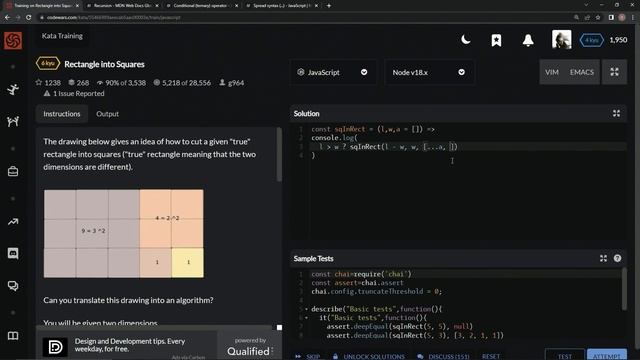
Task: Expand the Solution panel
Action: point(616,114)
